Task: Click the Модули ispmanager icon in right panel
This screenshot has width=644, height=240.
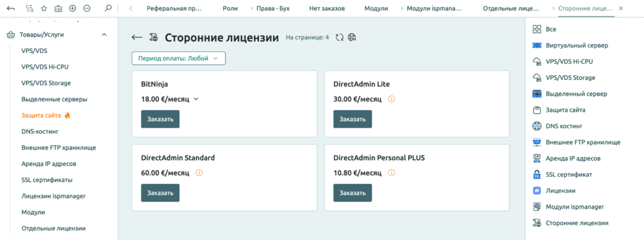Action: [x=537, y=207]
